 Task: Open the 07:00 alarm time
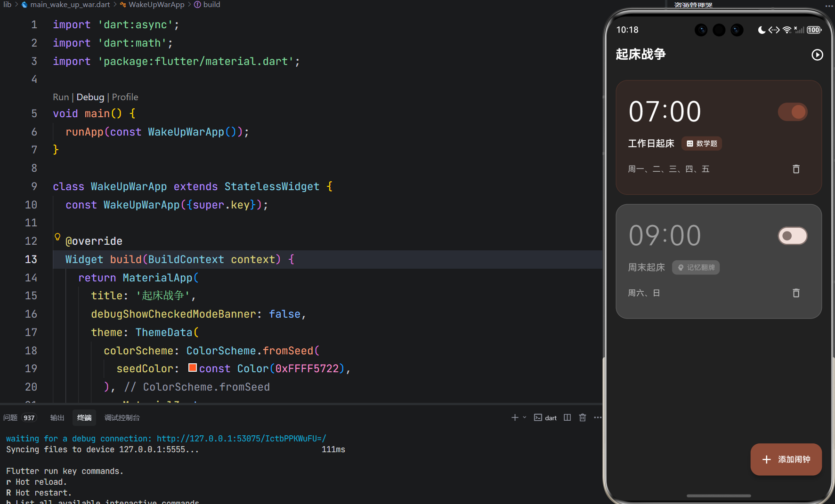coord(665,112)
